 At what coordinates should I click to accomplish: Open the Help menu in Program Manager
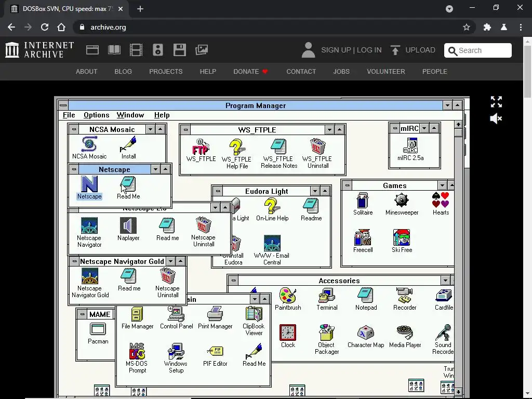point(162,115)
